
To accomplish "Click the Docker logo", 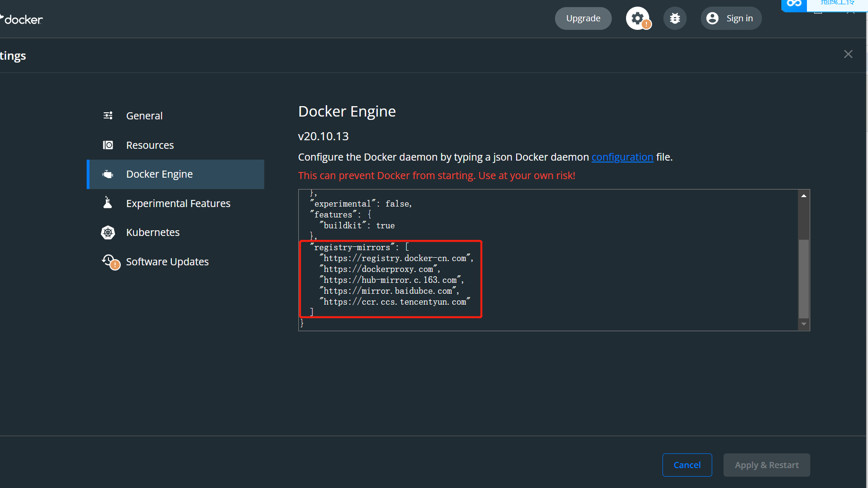I will 21,19.
